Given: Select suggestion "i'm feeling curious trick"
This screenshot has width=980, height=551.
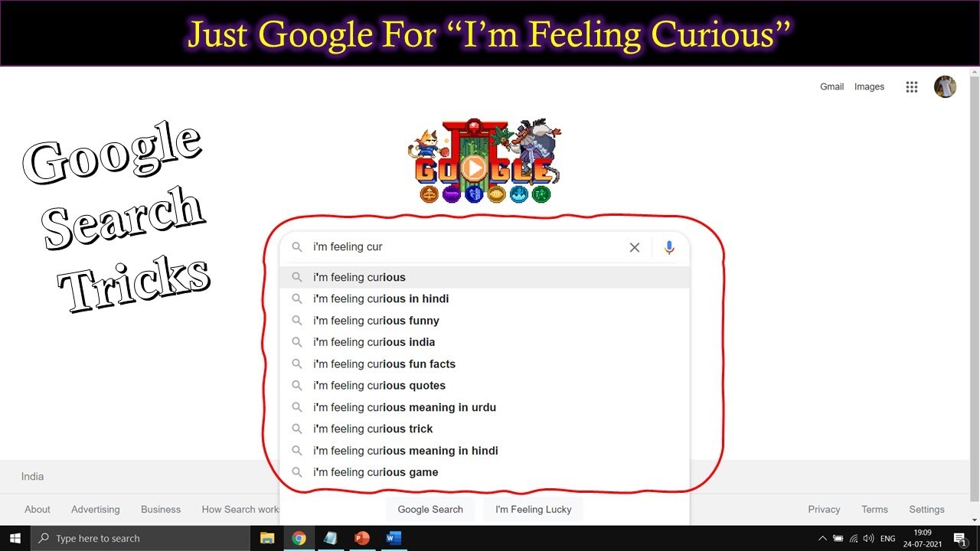Looking at the screenshot, I should [485, 429].
